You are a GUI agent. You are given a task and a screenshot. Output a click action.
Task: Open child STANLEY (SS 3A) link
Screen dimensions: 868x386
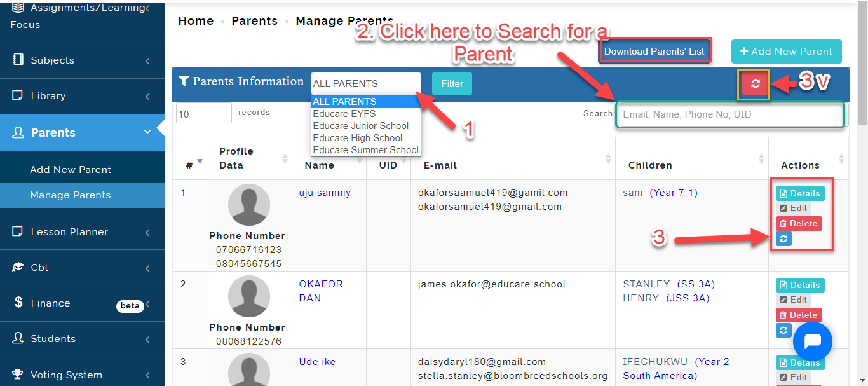(x=668, y=284)
